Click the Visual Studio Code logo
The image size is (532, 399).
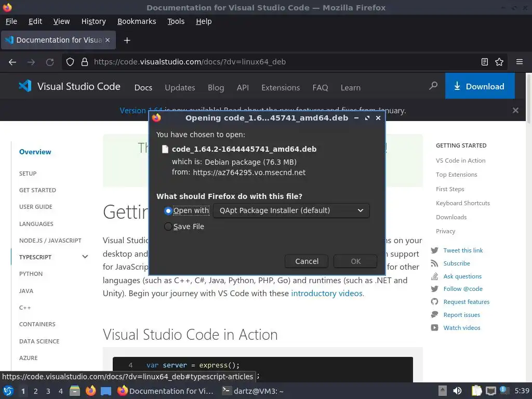point(25,86)
